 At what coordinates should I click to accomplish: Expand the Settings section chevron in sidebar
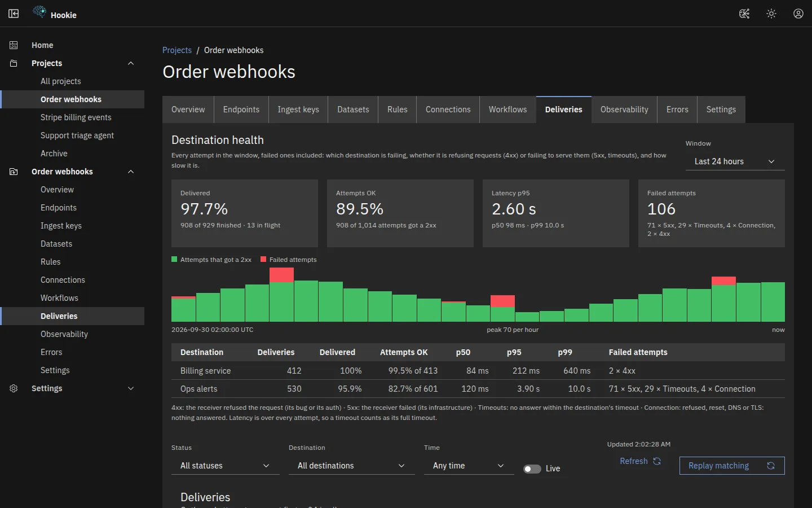click(131, 388)
